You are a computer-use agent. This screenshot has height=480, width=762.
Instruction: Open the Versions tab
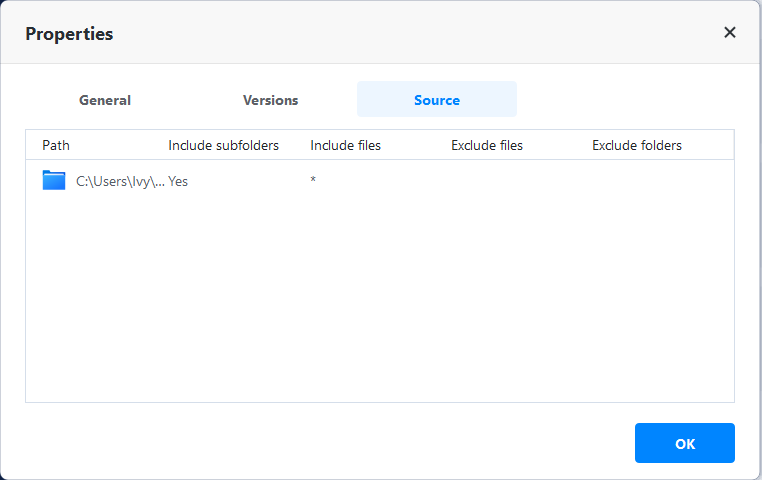(x=270, y=100)
